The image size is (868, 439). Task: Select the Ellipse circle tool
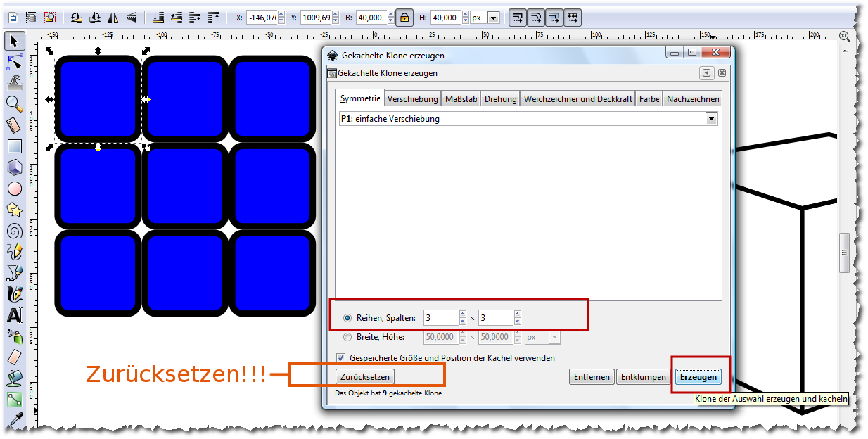pos(14,189)
